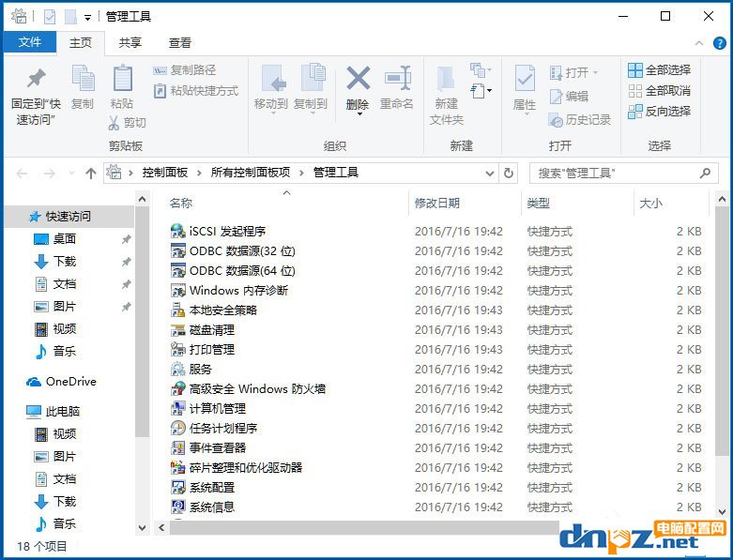Screen dimensions: 733x560
Task: Click the help question mark icon
Action: point(720,43)
